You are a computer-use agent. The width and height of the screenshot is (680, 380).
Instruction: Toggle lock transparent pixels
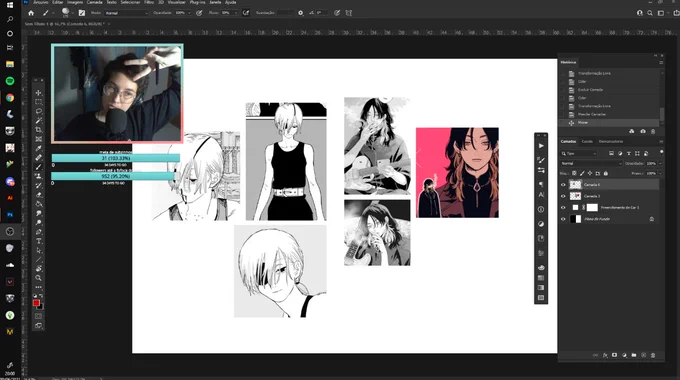574,174
